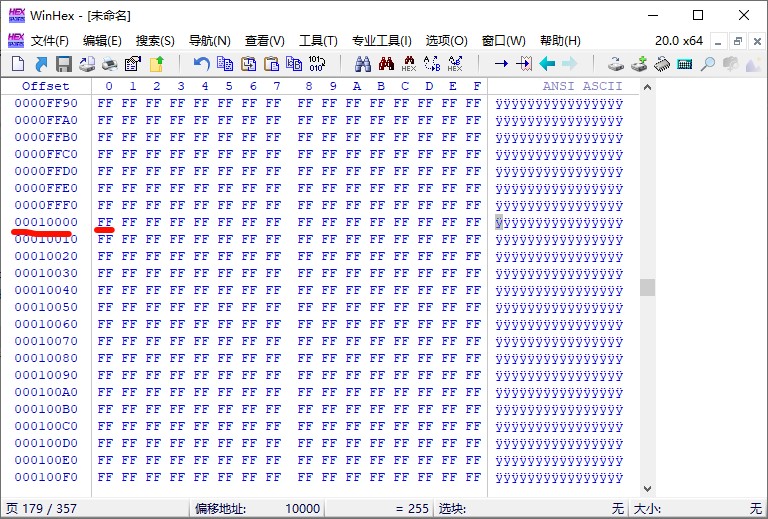The width and height of the screenshot is (768, 519).
Task: Click the print preview toolbar icon
Action: [87, 64]
